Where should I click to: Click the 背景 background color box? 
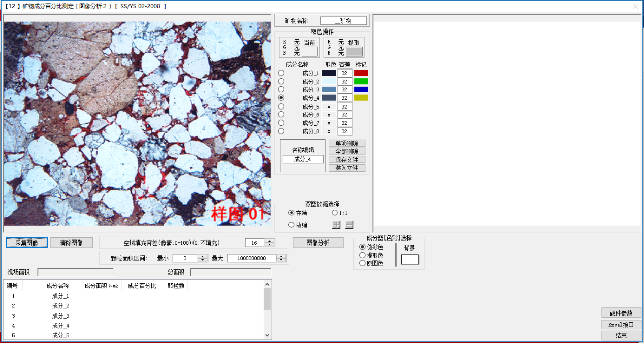point(409,259)
